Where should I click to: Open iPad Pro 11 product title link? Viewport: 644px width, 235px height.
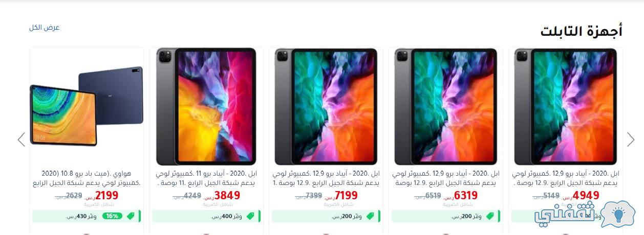coord(206,178)
